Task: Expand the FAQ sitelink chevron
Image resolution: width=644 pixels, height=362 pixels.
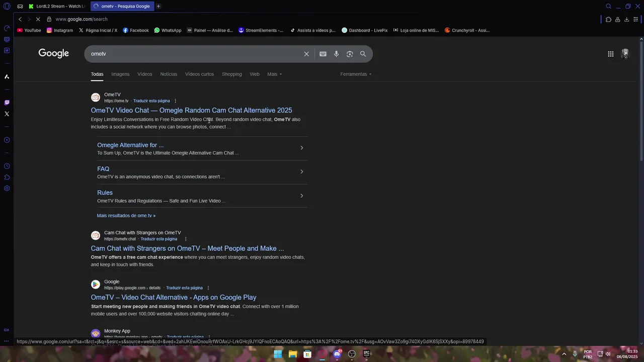Action: [x=301, y=172]
